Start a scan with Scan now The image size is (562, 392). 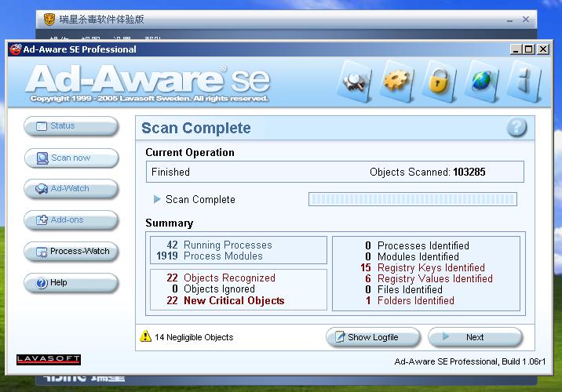pyautogui.click(x=71, y=158)
